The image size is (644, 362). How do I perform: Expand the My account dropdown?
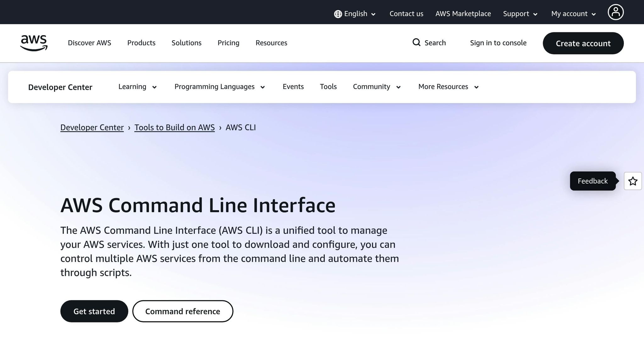[x=573, y=14]
